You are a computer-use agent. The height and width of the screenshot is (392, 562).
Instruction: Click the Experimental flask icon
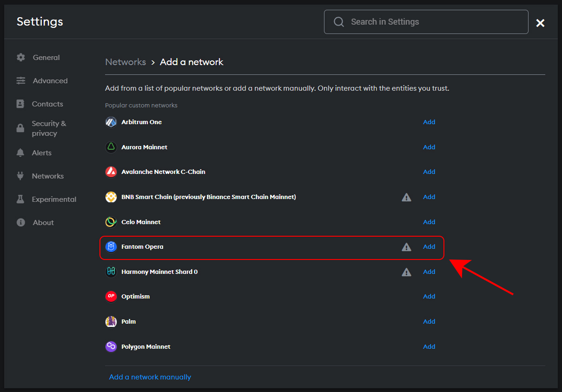(20, 199)
